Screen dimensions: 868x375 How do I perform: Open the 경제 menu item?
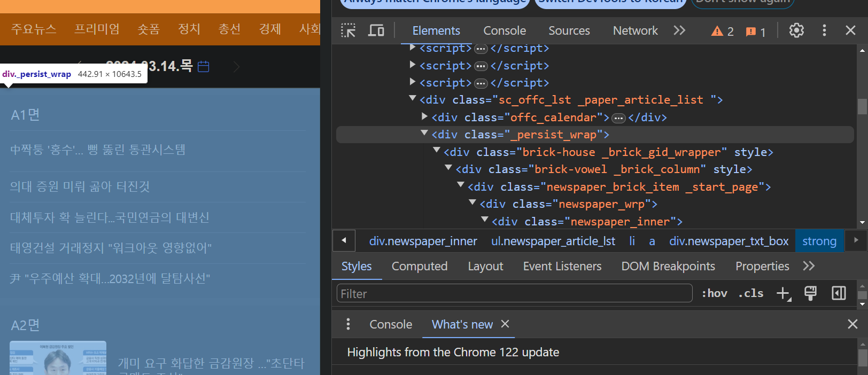pos(270,29)
